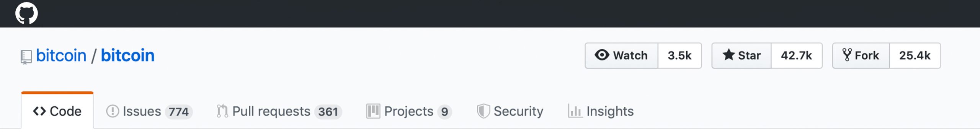Switch to the Issues tab
Image resolution: width=980 pixels, height=140 pixels.
point(149,111)
